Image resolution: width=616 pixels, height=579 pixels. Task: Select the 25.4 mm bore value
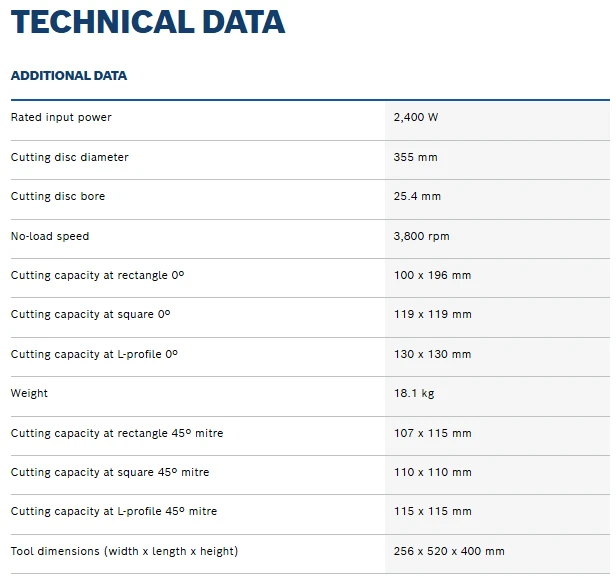417,196
